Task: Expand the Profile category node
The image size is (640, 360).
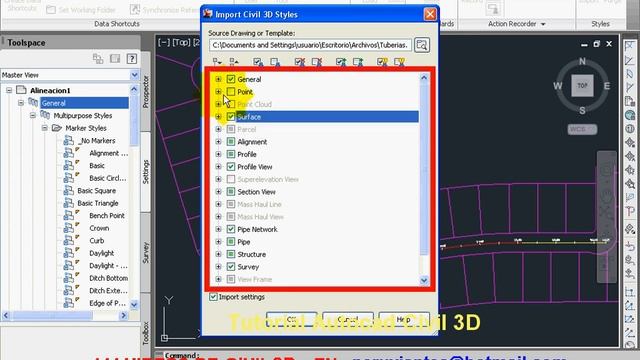Action: [218, 154]
